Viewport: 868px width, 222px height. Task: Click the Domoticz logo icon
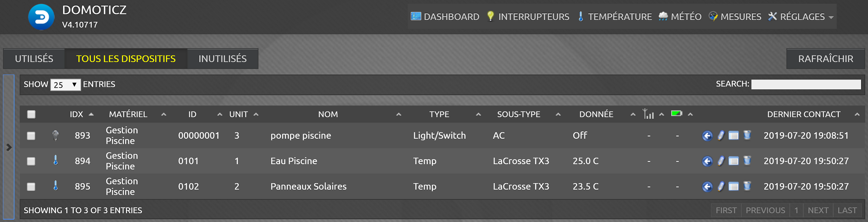coord(41,17)
